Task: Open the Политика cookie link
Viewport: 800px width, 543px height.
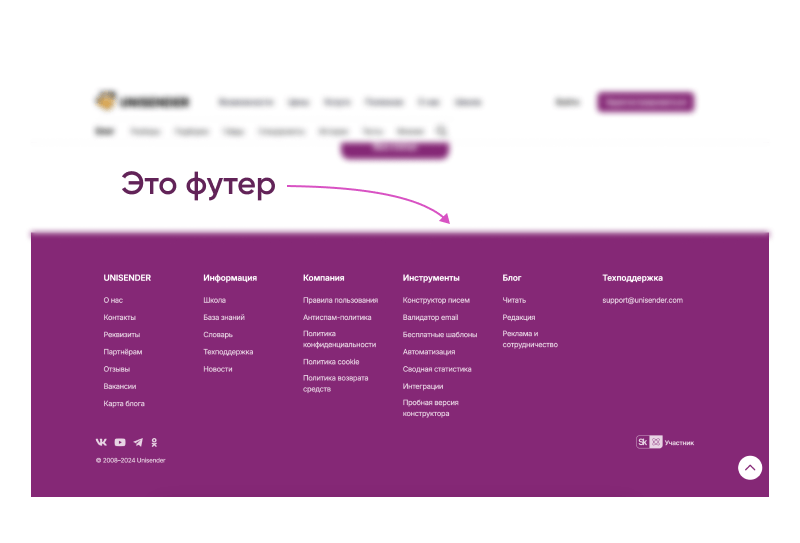Action: (x=331, y=362)
